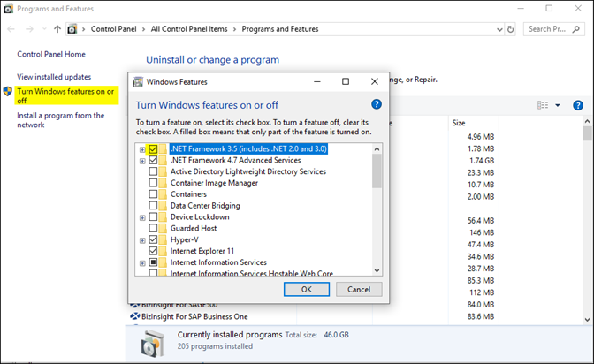
Task: Expand the Internet Information Services node
Action: [x=142, y=262]
